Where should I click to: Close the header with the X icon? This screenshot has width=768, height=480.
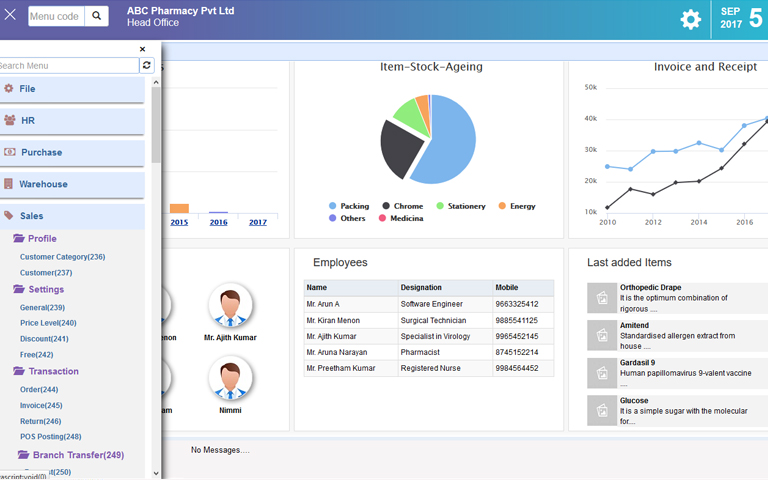10,15
